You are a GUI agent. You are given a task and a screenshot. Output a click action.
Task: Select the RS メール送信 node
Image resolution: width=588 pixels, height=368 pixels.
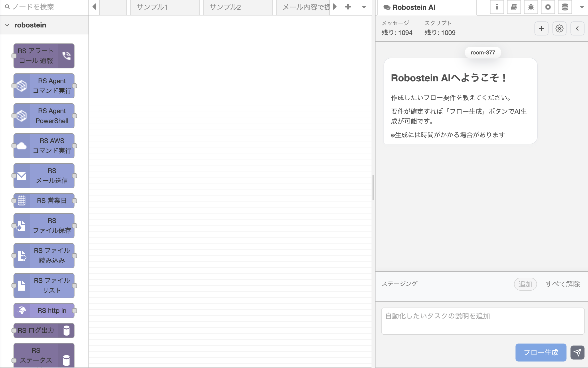pos(44,176)
